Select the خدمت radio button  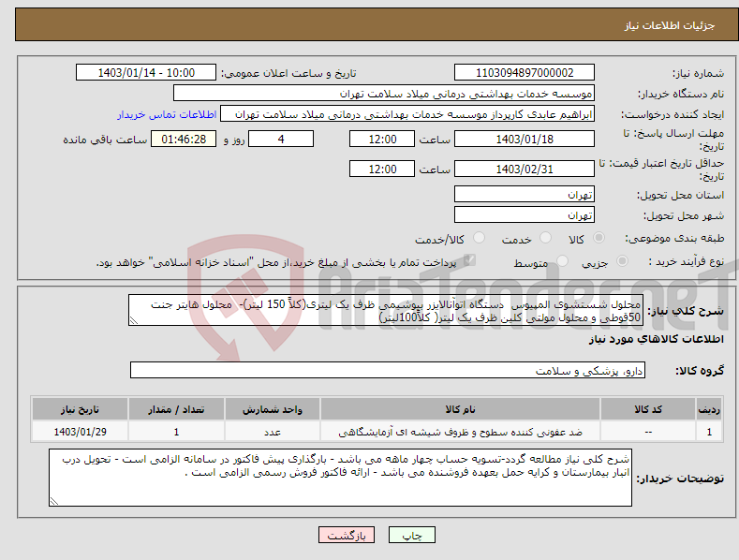545,238
